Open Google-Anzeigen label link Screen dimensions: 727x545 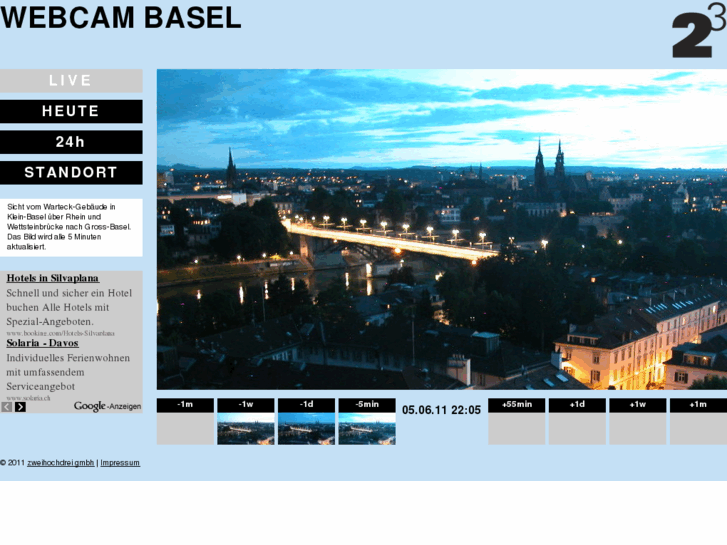click(x=108, y=406)
